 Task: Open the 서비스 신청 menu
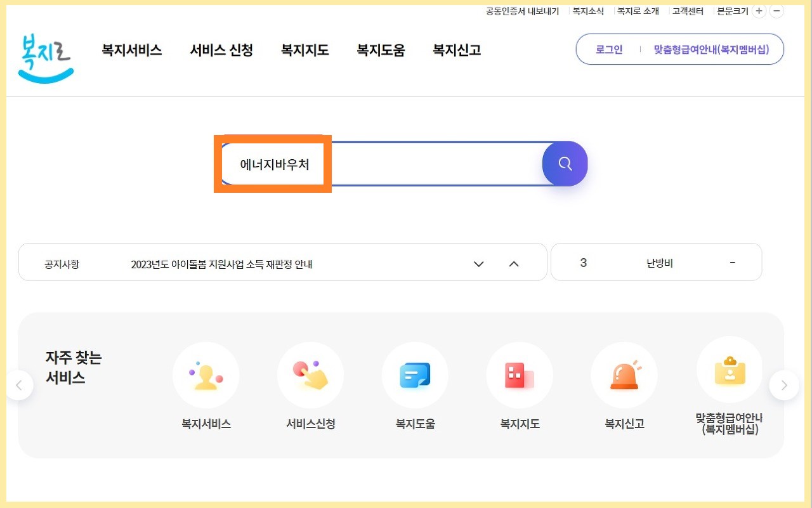coord(220,50)
